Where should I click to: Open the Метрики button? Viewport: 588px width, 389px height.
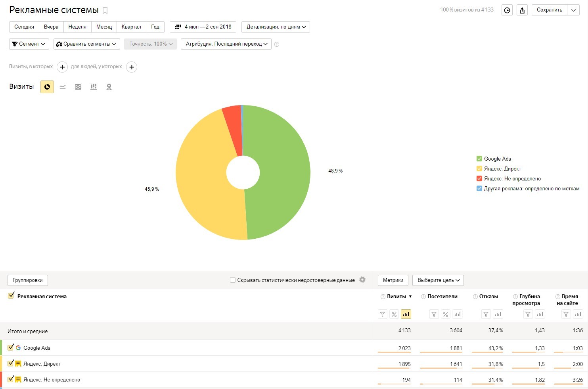[x=393, y=280]
